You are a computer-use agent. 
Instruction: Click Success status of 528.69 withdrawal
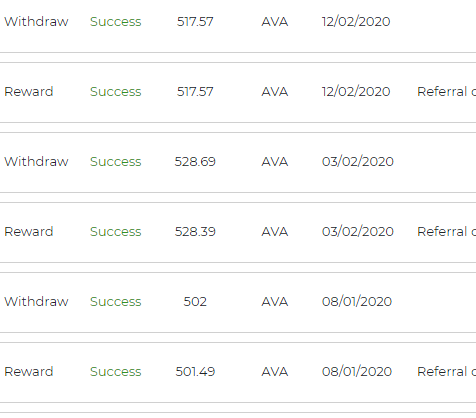(x=115, y=162)
